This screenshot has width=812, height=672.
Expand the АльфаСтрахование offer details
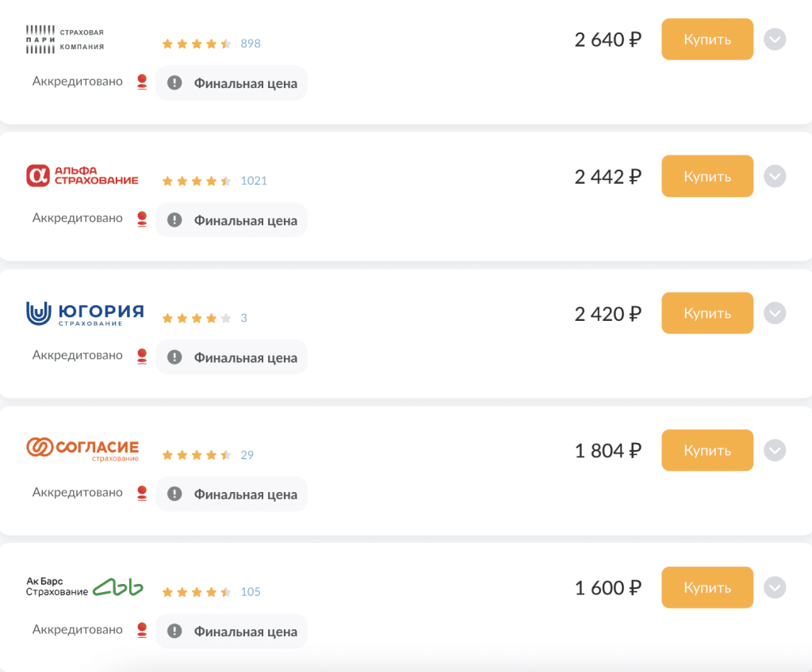(775, 176)
